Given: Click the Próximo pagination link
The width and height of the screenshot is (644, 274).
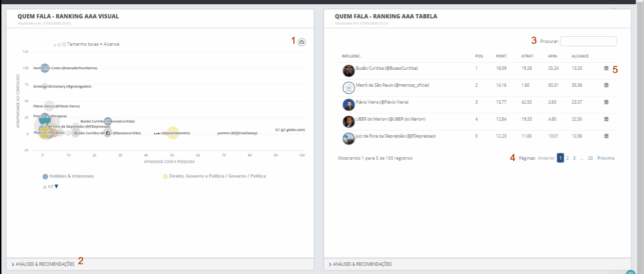Looking at the screenshot, I should (x=605, y=158).
